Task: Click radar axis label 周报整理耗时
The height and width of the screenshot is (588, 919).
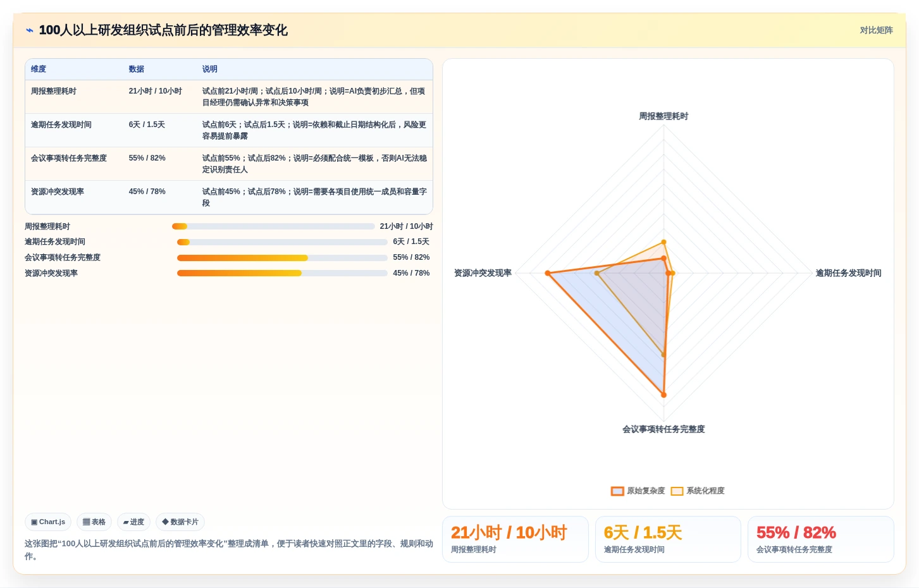Action: point(663,116)
